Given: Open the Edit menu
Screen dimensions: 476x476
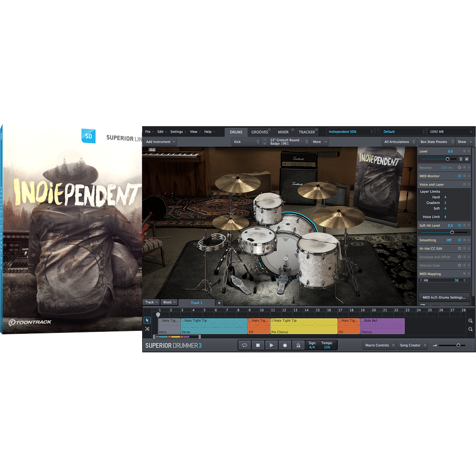Looking at the screenshot, I should click(162, 132).
